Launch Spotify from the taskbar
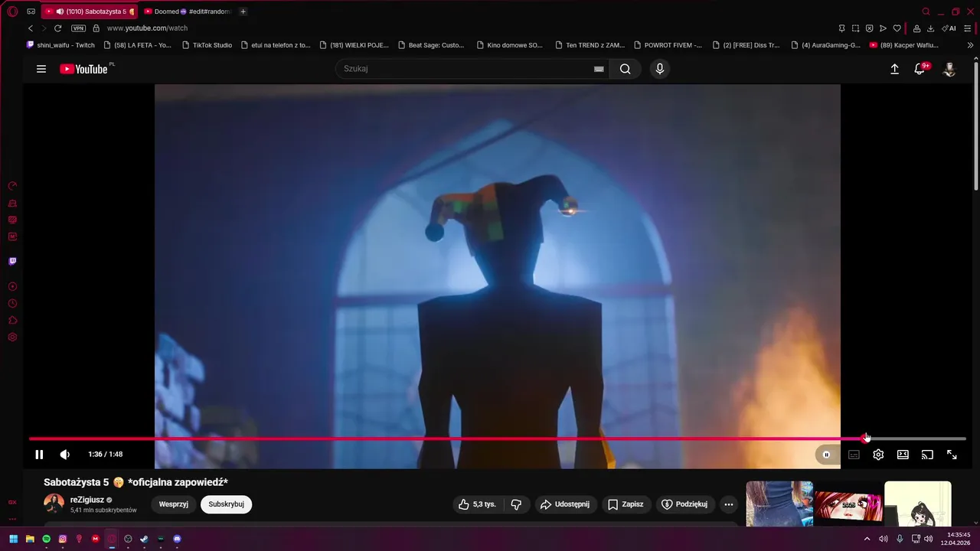The image size is (980, 551). [x=46, y=539]
